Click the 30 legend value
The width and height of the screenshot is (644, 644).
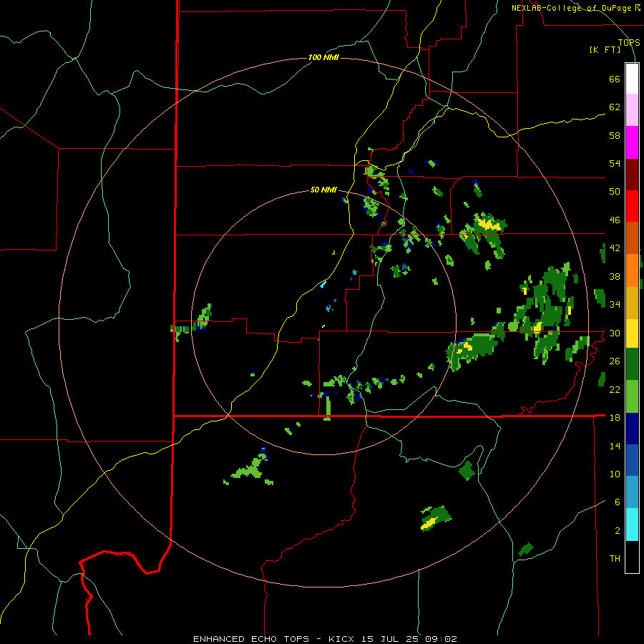(615, 333)
